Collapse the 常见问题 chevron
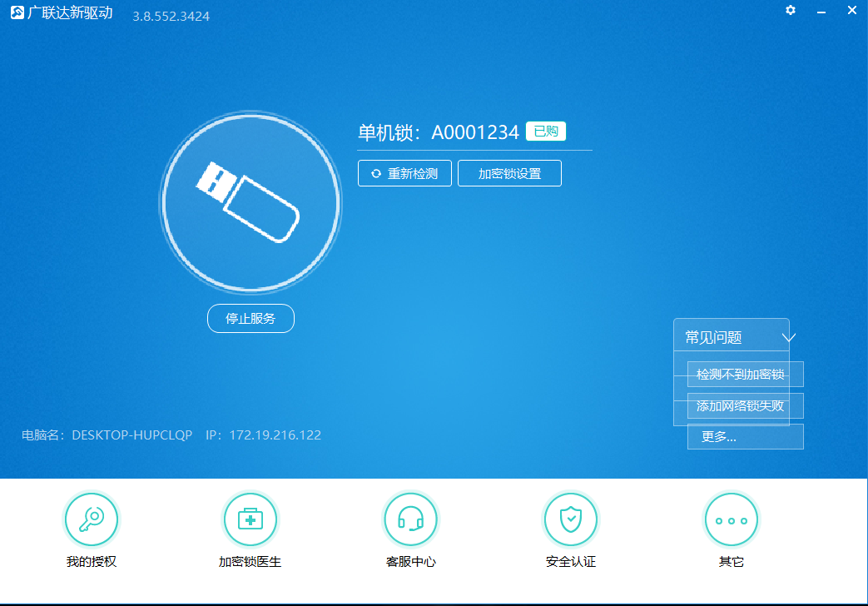The image size is (868, 606). tap(789, 337)
